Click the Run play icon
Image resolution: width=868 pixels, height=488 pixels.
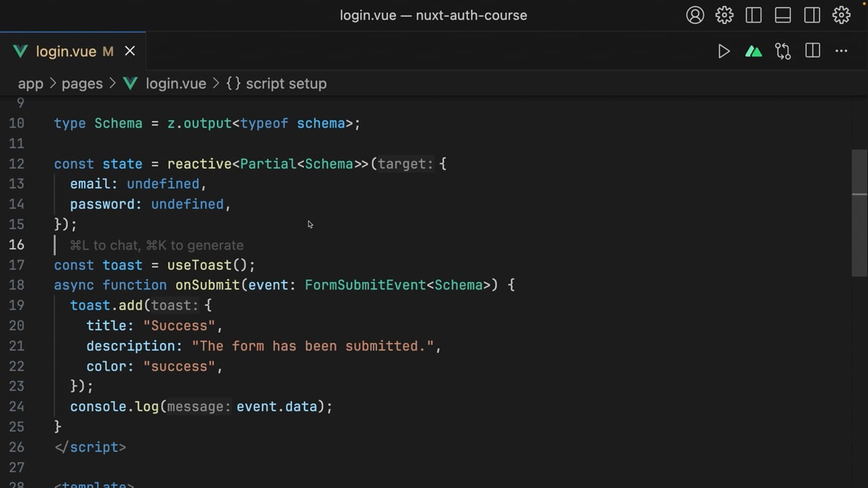724,52
